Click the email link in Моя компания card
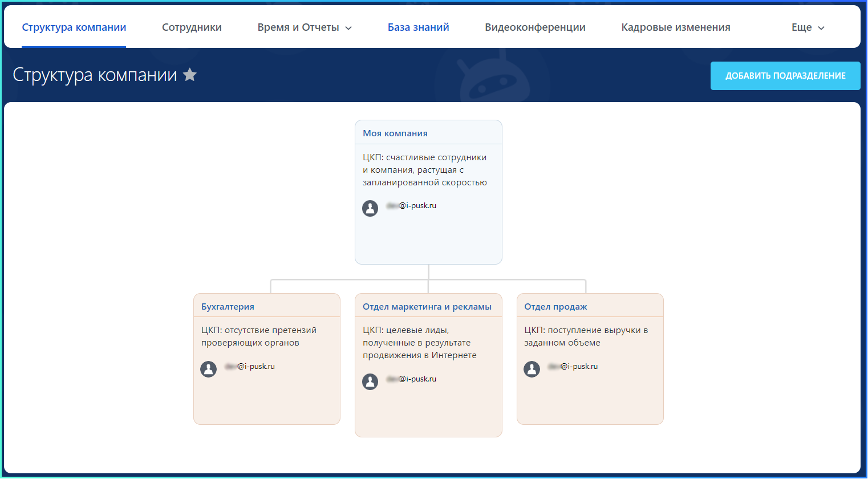The height and width of the screenshot is (479, 868). (412, 206)
